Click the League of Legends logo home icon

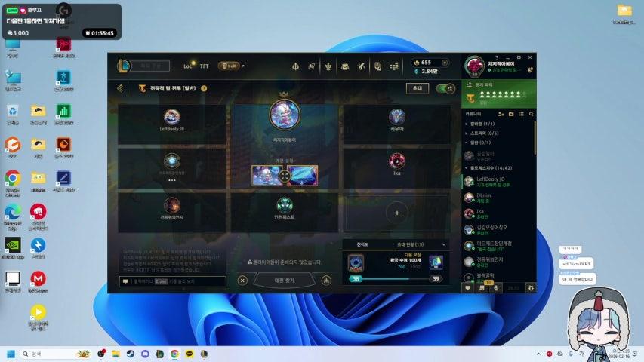point(122,66)
